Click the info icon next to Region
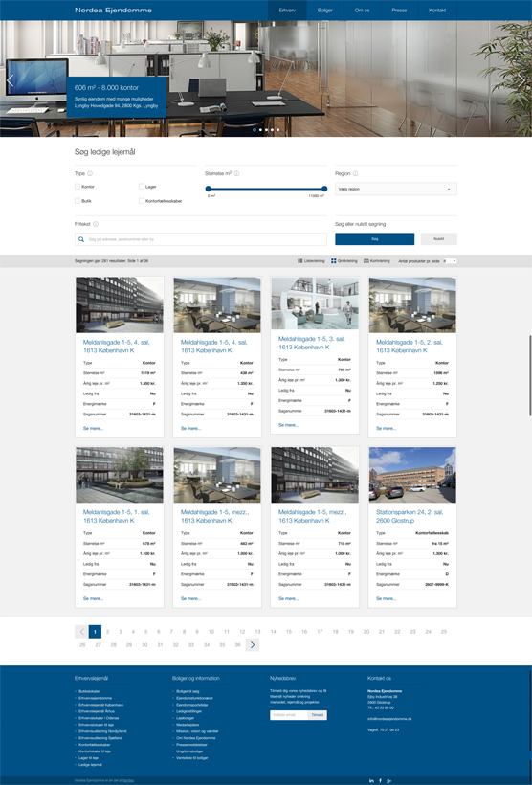This screenshot has width=532, height=785. pos(355,173)
